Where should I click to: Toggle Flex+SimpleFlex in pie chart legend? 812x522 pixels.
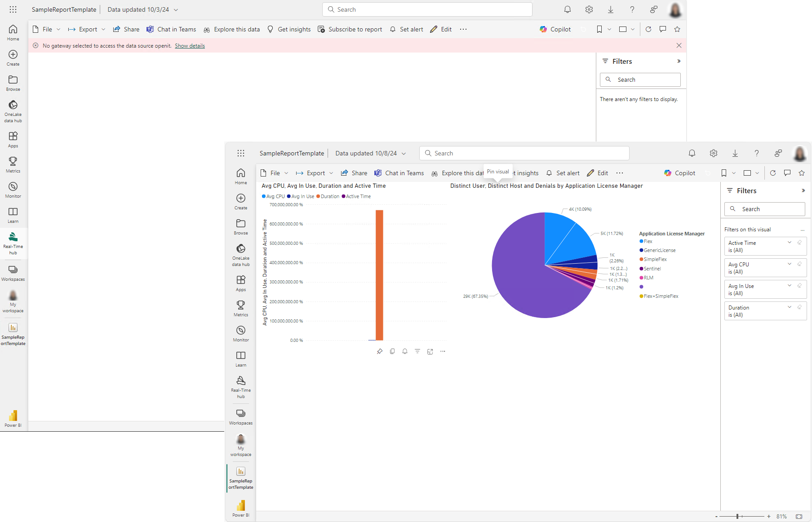click(x=659, y=296)
